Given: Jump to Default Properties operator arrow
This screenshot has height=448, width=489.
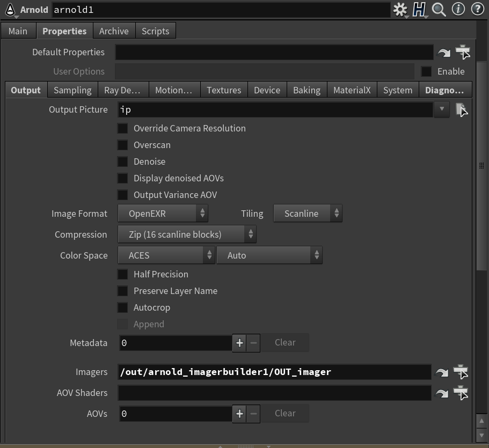Looking at the screenshot, I should 444,53.
